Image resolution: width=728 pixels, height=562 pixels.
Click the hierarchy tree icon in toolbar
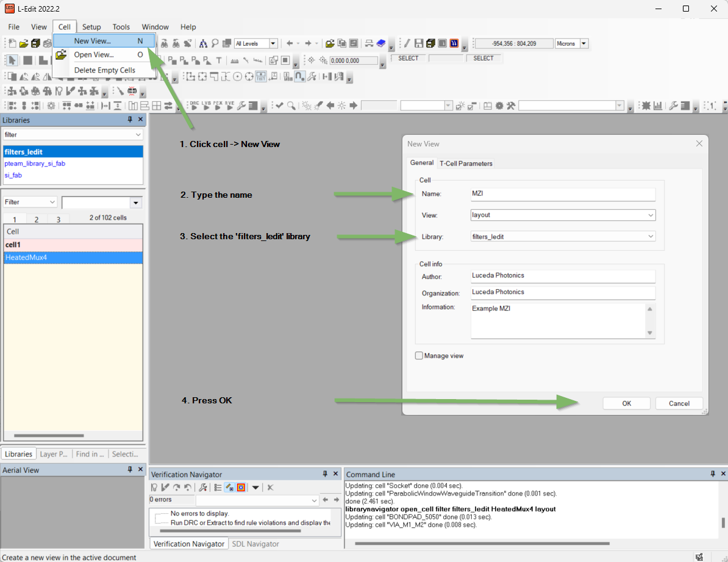[204, 43]
